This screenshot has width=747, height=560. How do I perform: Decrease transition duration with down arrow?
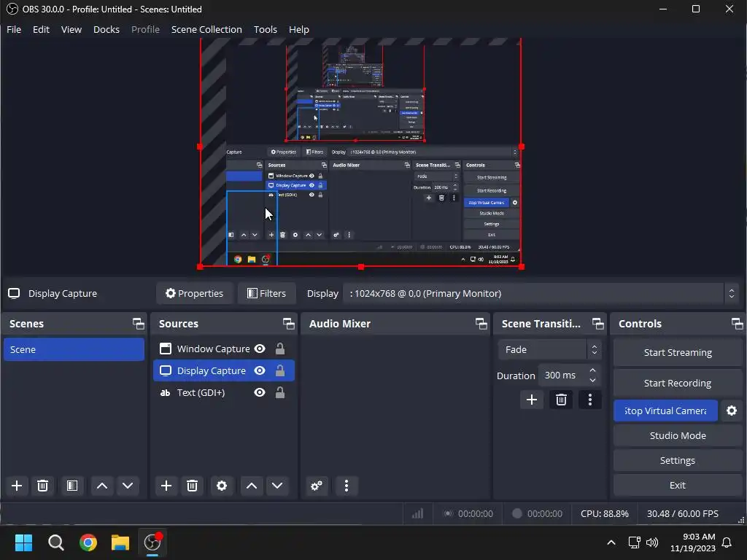[592, 380]
